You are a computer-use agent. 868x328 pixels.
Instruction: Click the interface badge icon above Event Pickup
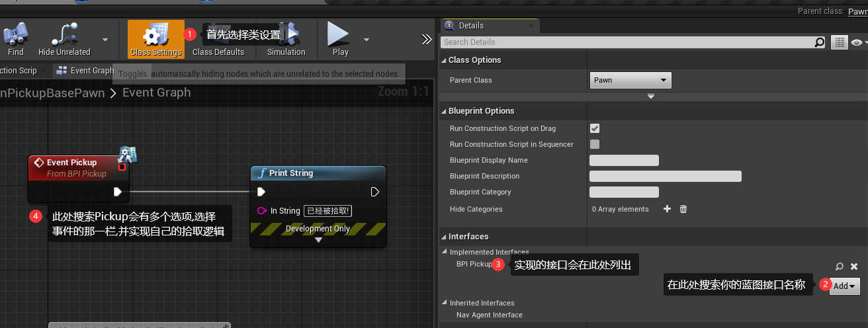click(x=128, y=155)
